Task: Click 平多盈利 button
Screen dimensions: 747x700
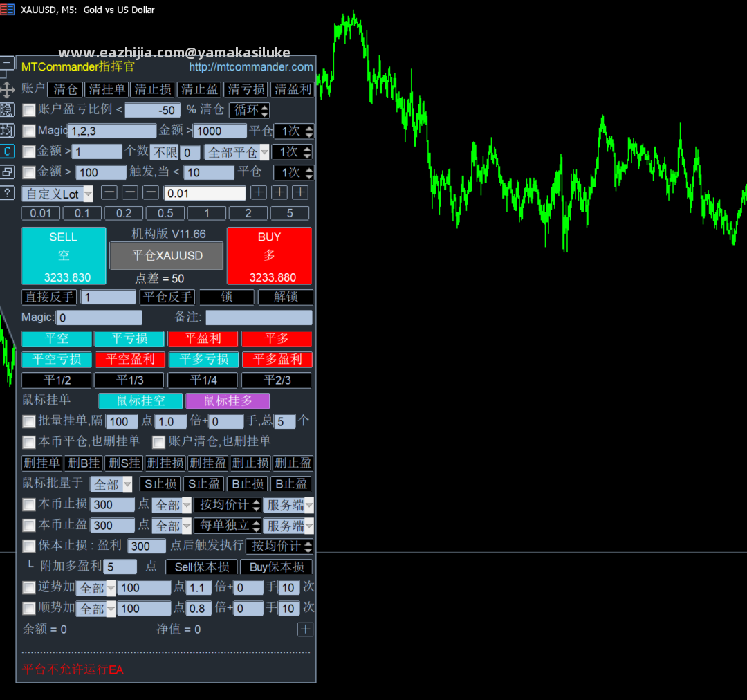Action: pyautogui.click(x=277, y=359)
